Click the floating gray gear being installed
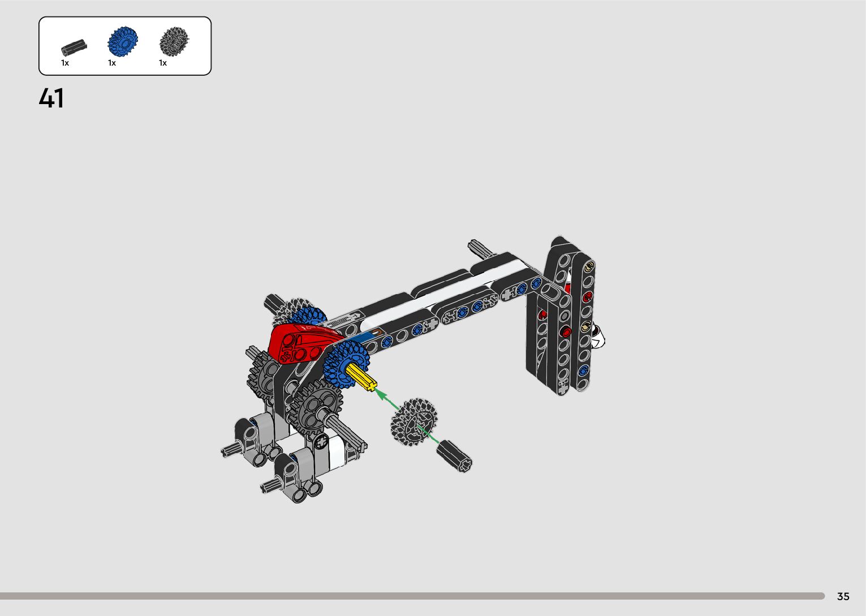Image resolution: width=866 pixels, height=616 pixels. click(x=413, y=421)
